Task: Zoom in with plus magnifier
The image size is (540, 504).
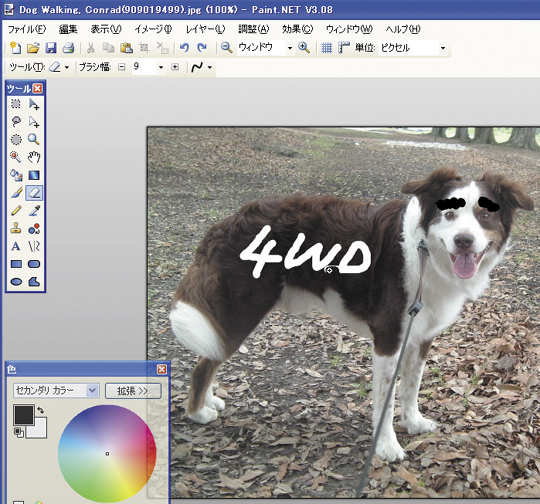Action: coord(304,48)
